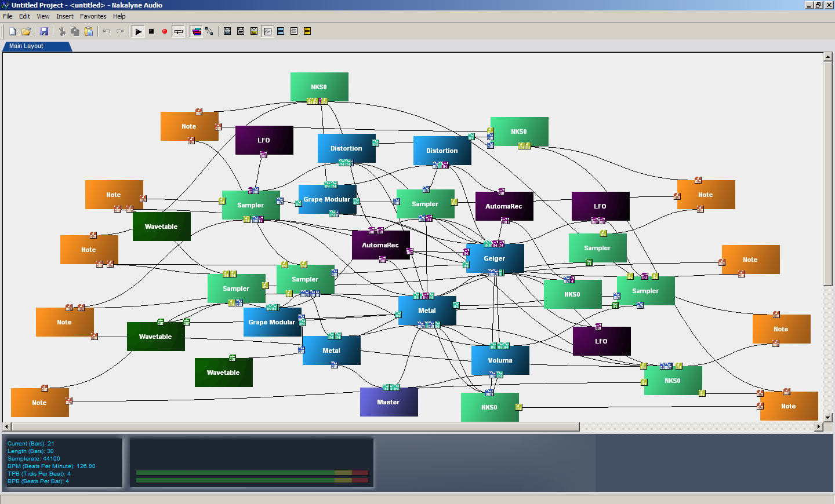Select the Master module
The image size is (835, 504).
[389, 402]
